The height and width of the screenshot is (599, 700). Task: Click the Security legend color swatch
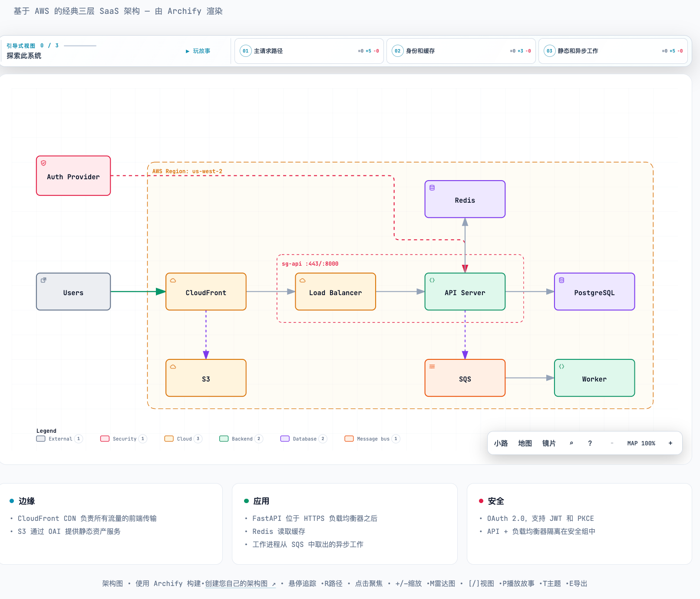(x=105, y=439)
